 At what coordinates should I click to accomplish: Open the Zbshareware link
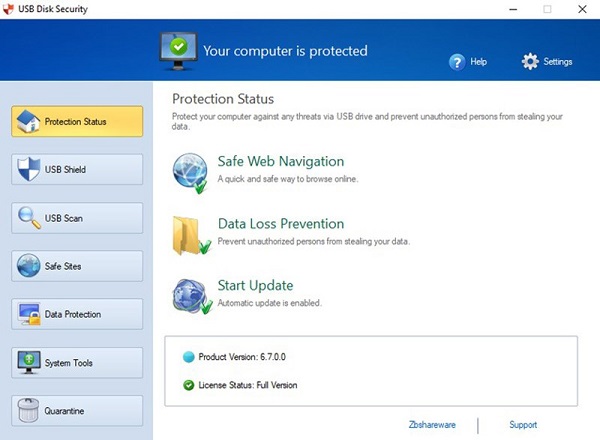coord(432,425)
